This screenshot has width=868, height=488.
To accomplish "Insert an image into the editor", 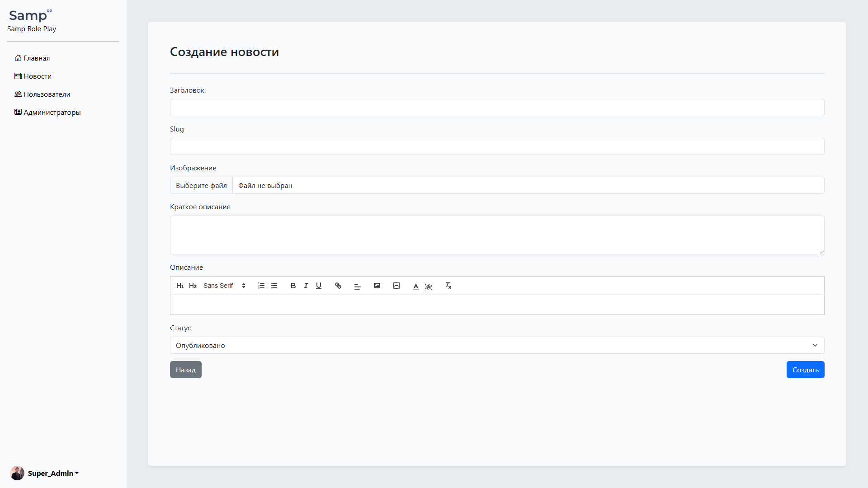I will (377, 286).
